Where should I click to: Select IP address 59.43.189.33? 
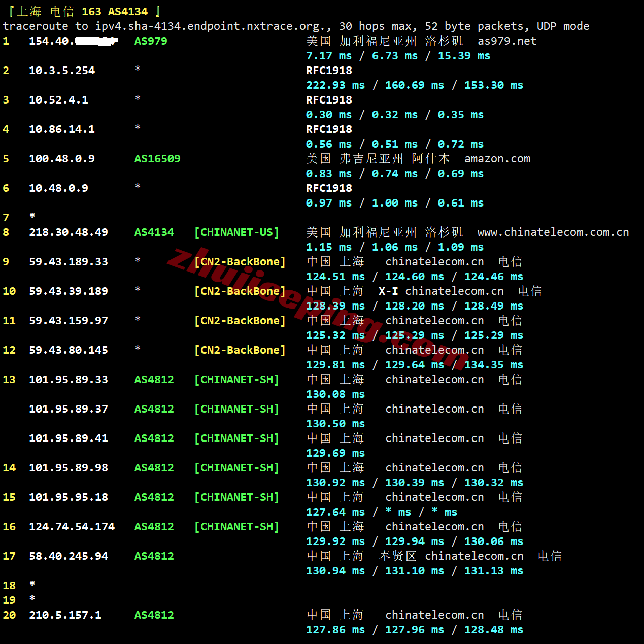69,262
